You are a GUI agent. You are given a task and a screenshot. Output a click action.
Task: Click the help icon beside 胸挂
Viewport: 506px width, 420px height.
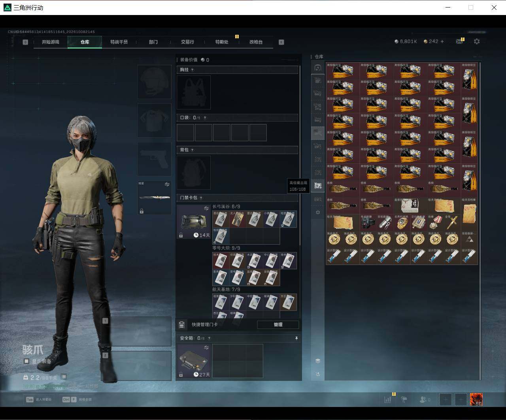pyautogui.click(x=193, y=70)
